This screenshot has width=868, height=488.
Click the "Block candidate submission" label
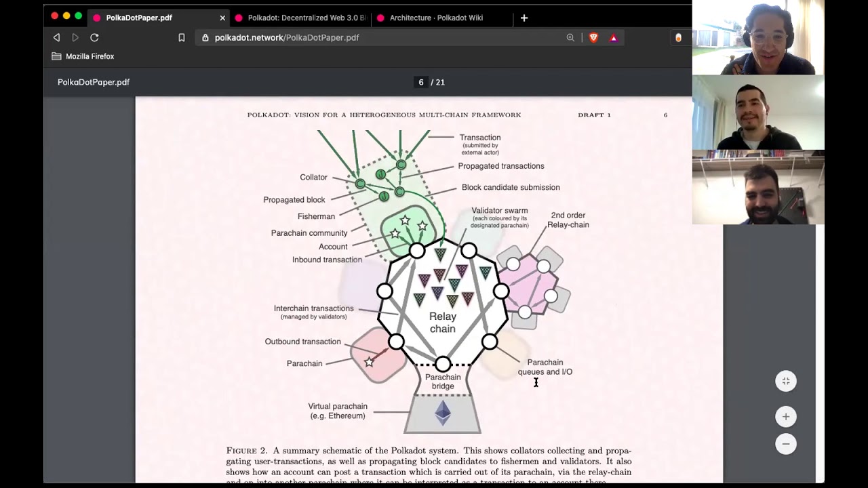click(x=511, y=187)
